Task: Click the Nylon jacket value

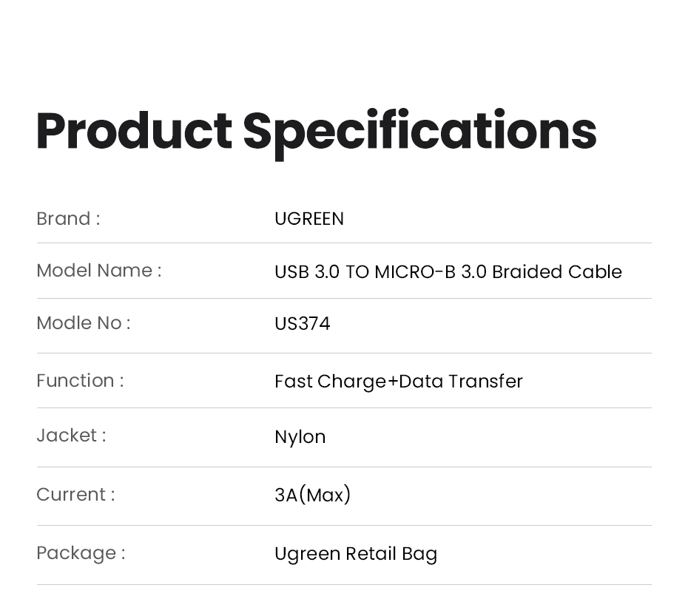Action: [300, 438]
